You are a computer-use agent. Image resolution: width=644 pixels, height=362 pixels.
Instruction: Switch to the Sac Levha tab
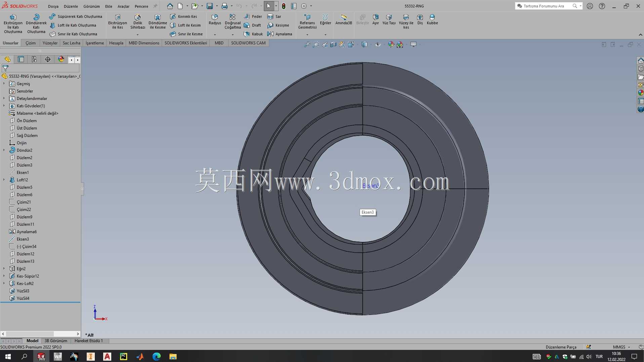click(72, 43)
